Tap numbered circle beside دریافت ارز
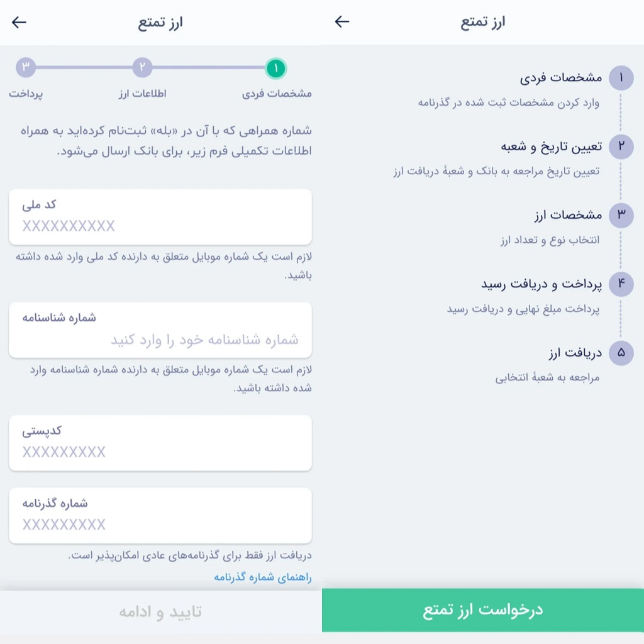 click(621, 353)
